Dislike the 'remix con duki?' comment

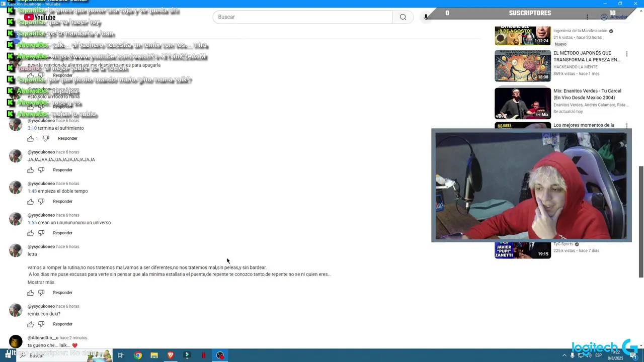pyautogui.click(x=41, y=324)
